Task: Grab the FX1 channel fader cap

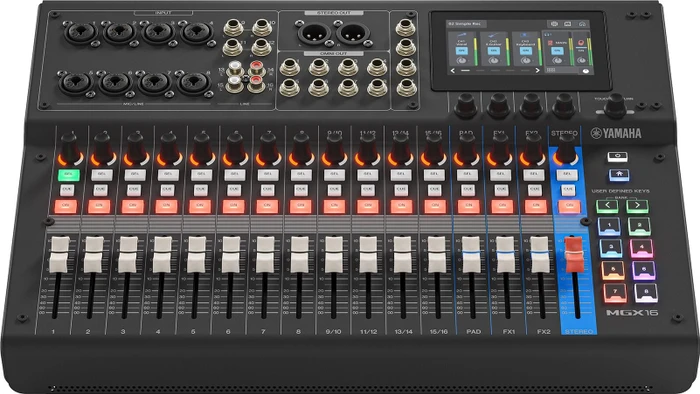Action: [505, 254]
